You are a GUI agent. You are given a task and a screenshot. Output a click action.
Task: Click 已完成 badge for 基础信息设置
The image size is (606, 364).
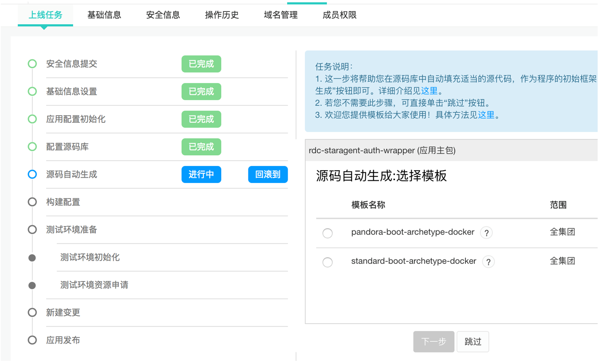tap(201, 92)
